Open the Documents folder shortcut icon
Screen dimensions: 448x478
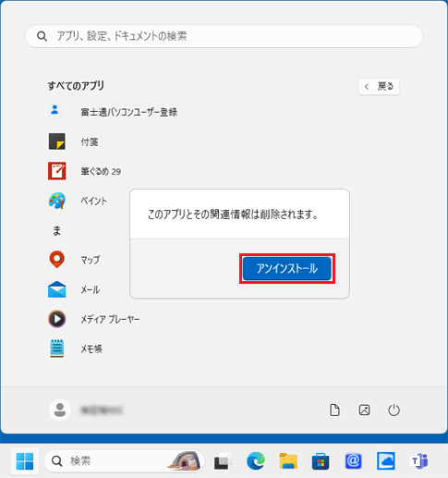(x=334, y=411)
